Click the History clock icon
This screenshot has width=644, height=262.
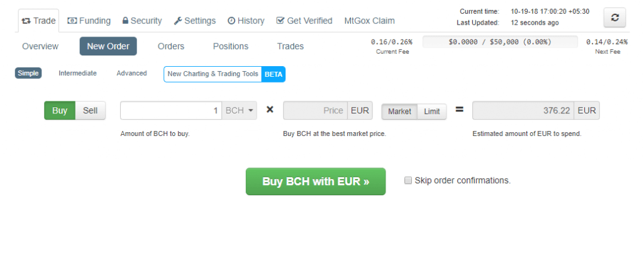click(x=231, y=21)
